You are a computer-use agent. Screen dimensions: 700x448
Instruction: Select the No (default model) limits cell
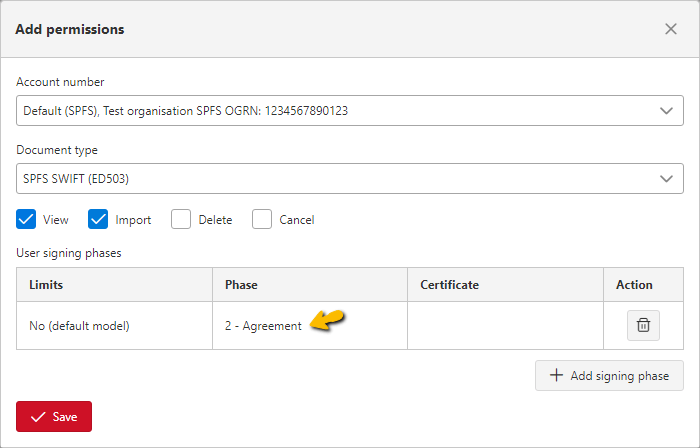(114, 326)
